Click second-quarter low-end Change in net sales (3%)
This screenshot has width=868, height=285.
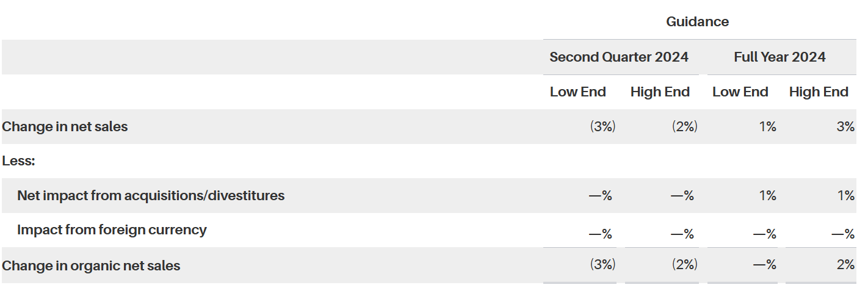602,127
